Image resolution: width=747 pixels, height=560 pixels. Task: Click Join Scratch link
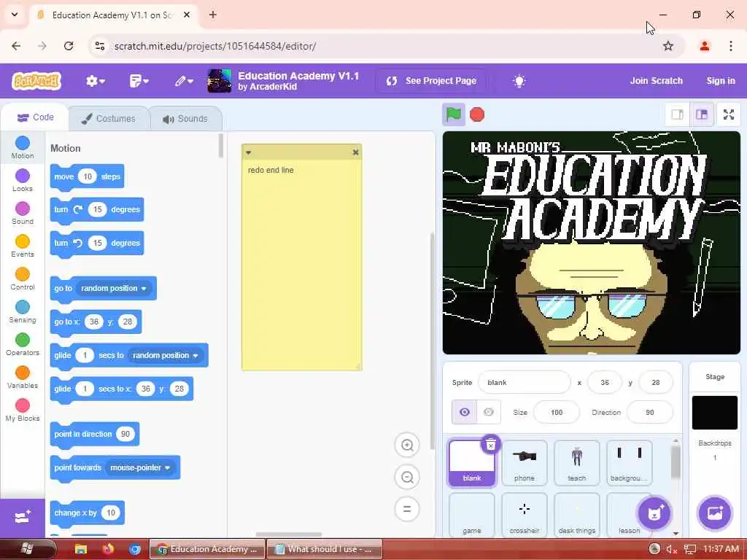(656, 81)
